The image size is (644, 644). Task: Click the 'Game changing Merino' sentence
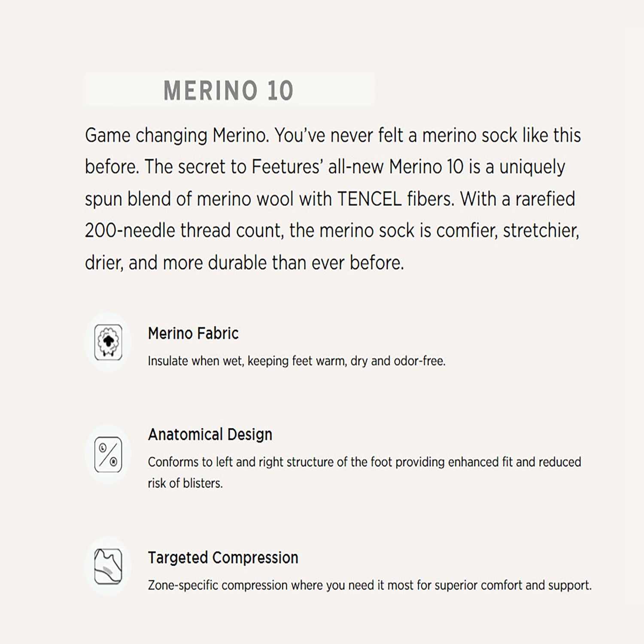[177, 136]
